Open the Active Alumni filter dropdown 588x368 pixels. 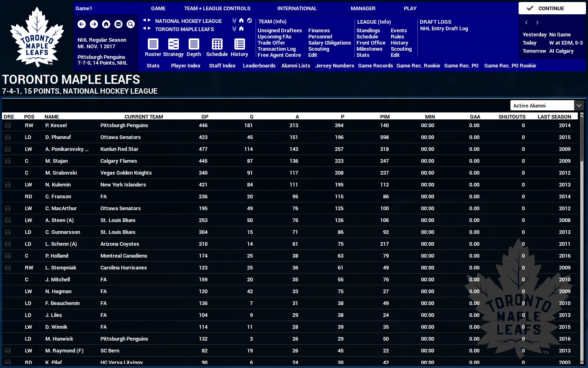pyautogui.click(x=579, y=105)
